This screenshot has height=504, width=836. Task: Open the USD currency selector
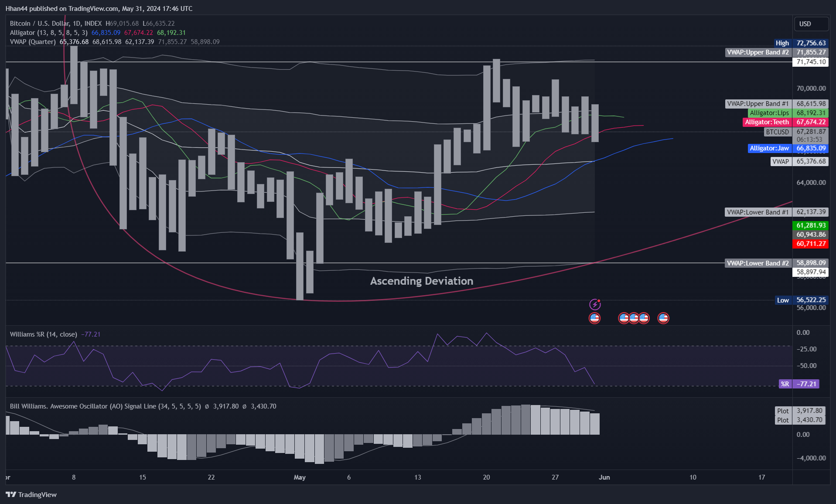click(811, 24)
